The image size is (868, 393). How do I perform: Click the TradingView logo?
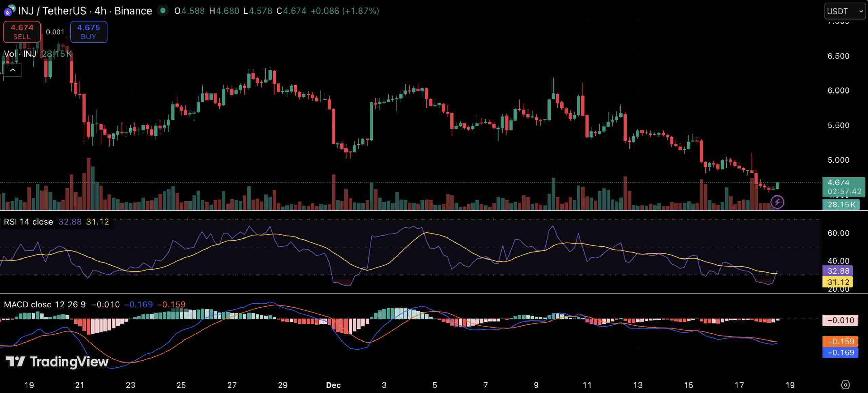[57, 362]
